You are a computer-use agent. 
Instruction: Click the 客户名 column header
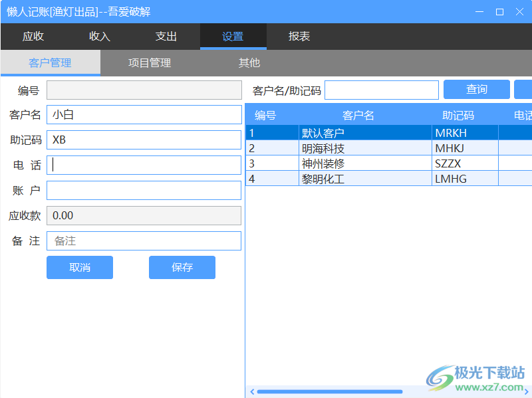(359, 114)
